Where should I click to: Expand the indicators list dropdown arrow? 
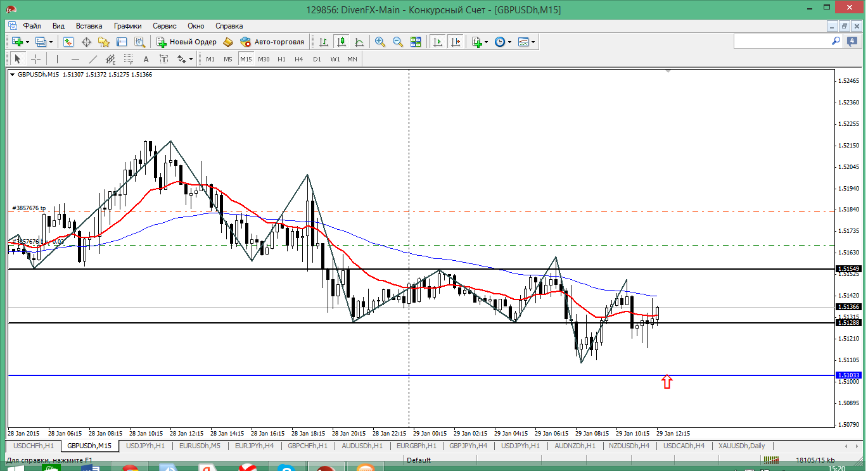tap(486, 42)
